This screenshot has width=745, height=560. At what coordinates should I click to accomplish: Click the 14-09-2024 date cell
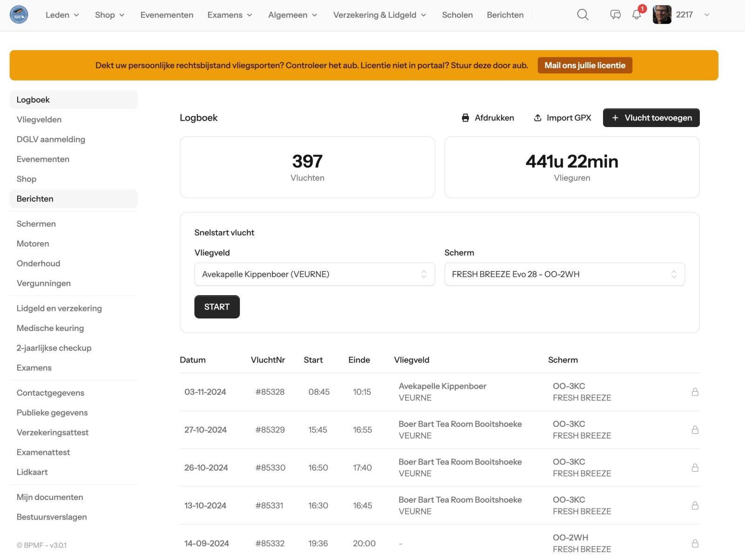pyautogui.click(x=207, y=543)
